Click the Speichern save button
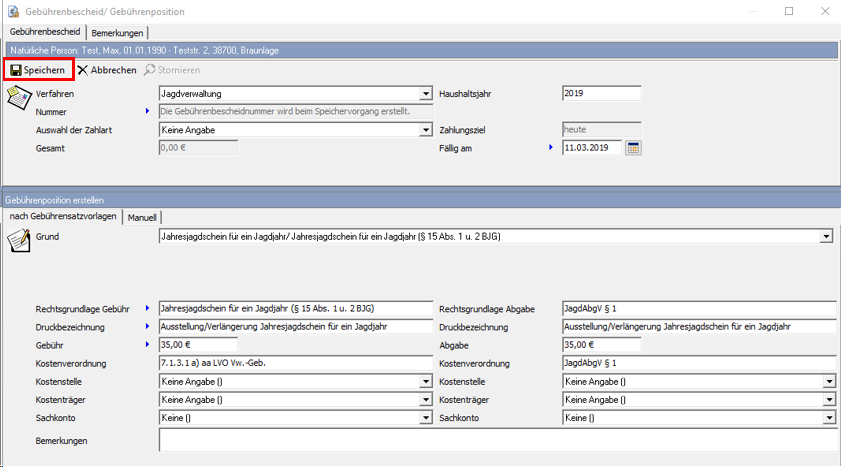Viewport: 841px width, 467px height. click(38, 70)
